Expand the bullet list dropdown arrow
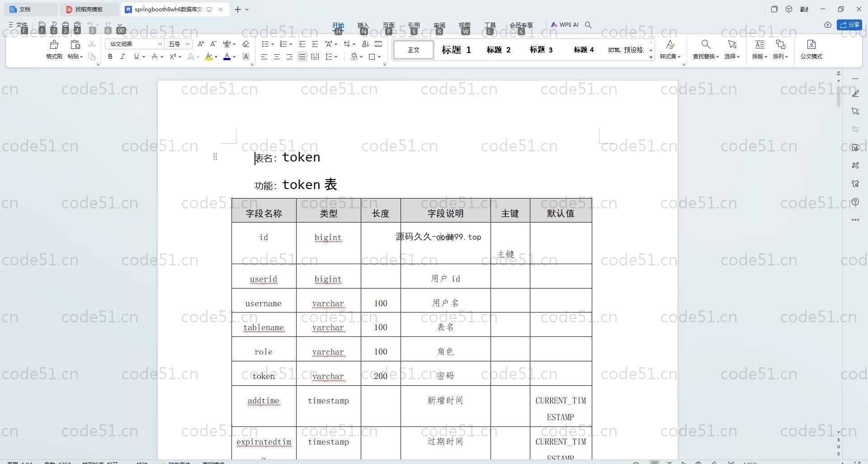The image size is (868, 464). [273, 44]
